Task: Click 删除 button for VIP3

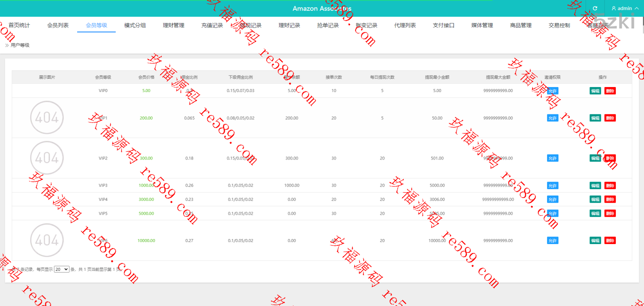Action: tap(610, 185)
